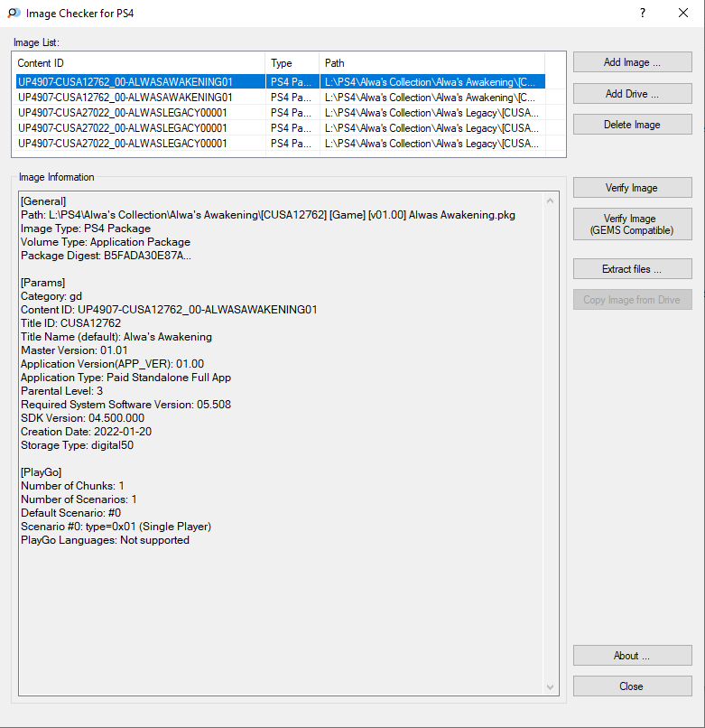Select the last ALWASLEGACY00001 row
The image size is (705, 728).
(x=281, y=144)
